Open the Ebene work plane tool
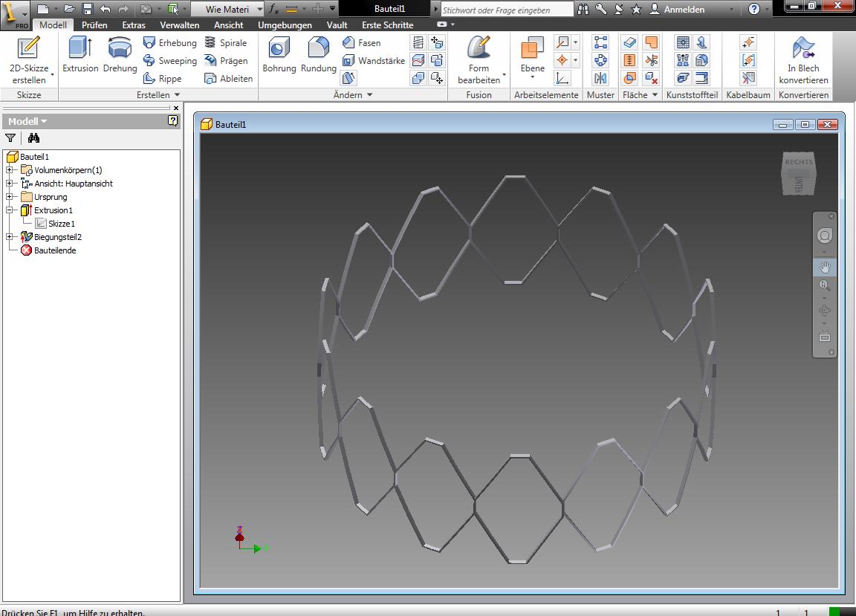The height and width of the screenshot is (616, 856). [x=532, y=56]
